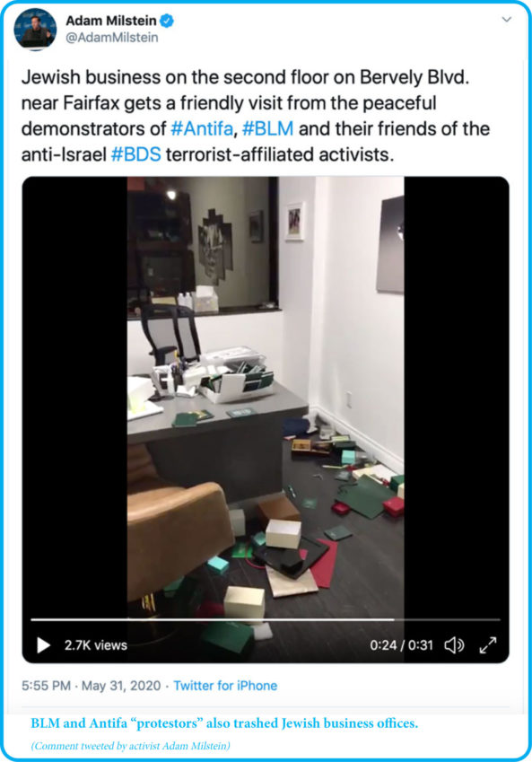532x762 pixels.
Task: Open the #BDS hashtag link
Action: click(x=136, y=154)
